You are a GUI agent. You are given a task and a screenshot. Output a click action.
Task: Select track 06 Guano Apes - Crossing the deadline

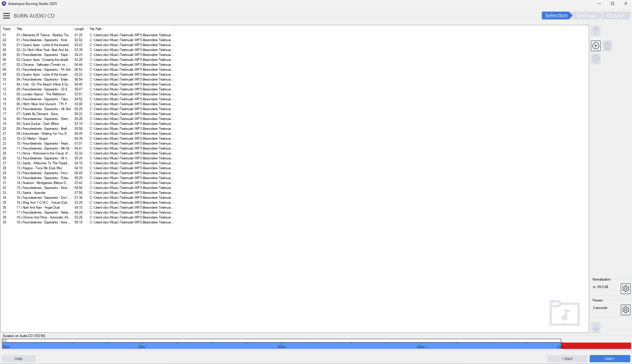point(88,60)
